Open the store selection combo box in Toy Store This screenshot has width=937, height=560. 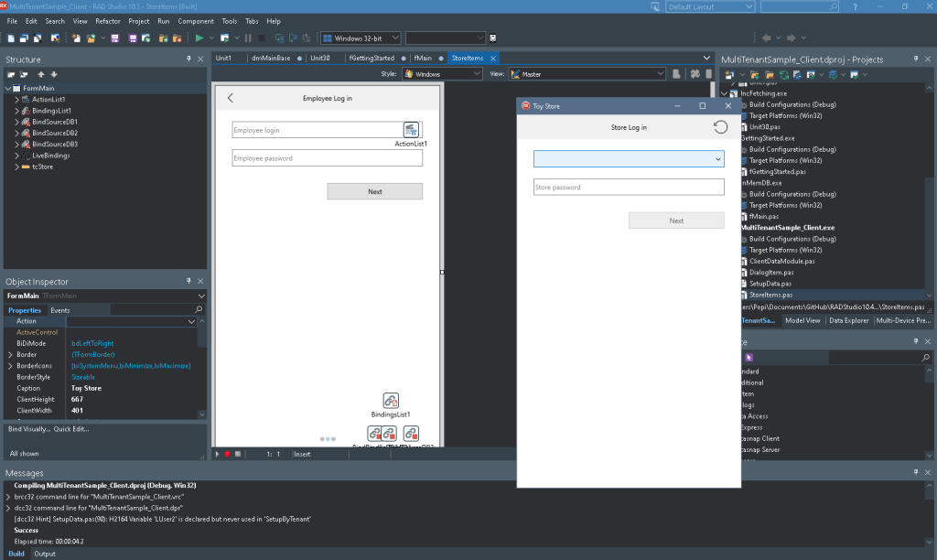pos(629,159)
